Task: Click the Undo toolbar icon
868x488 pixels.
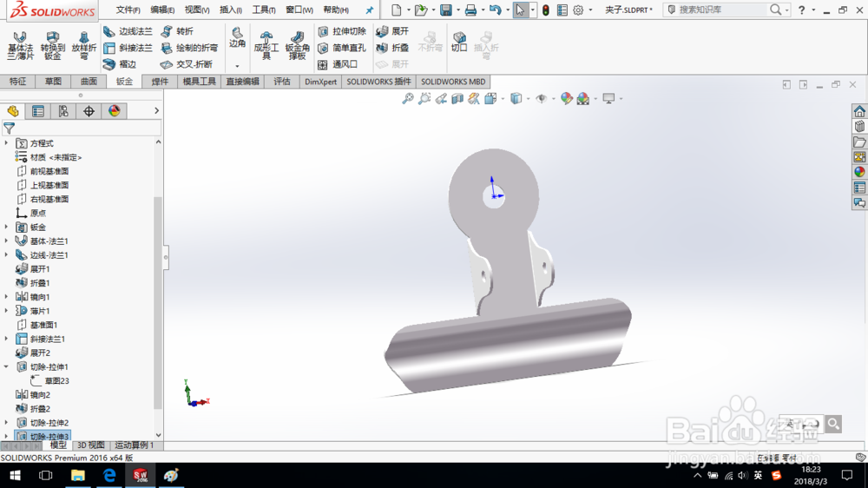Action: click(x=495, y=10)
